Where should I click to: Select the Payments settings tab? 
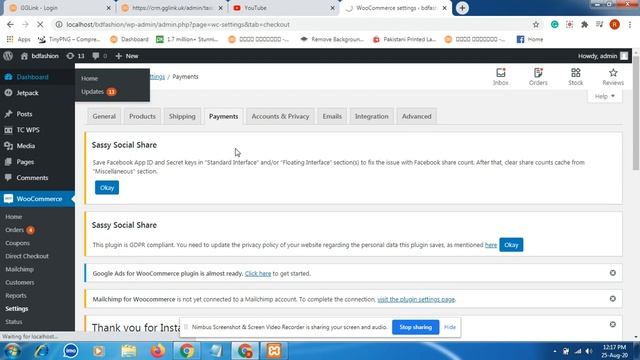point(223,116)
